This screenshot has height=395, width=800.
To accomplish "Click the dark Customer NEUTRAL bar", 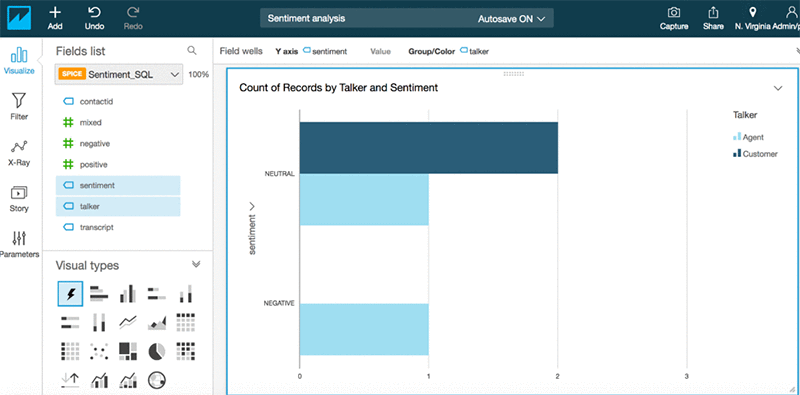I will click(x=429, y=148).
